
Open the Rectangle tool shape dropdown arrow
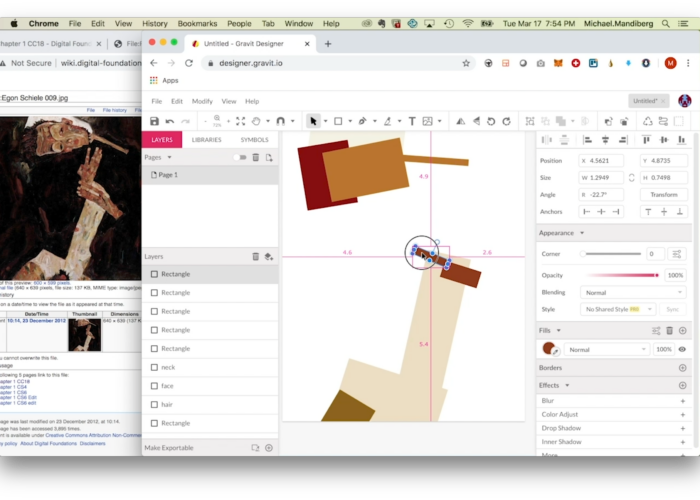(x=350, y=121)
